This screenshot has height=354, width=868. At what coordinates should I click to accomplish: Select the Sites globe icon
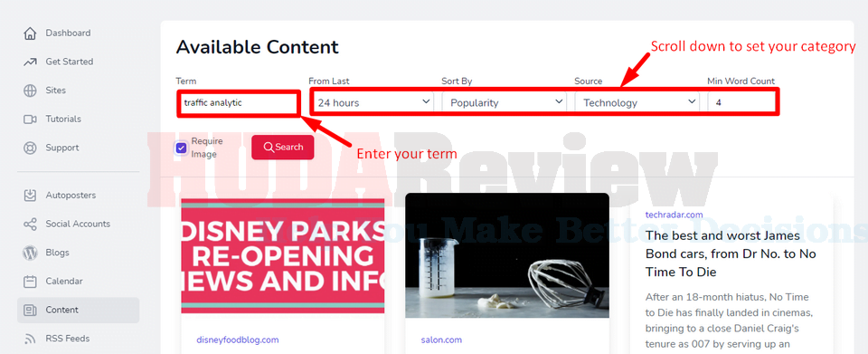coord(30,91)
